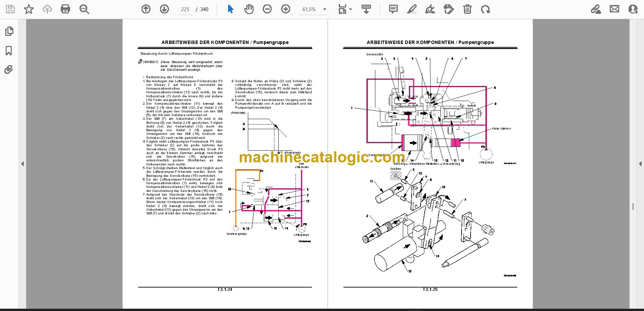Screen dimensions: 644x311
Task: Activate the selection arrow tool
Action: coord(230,9)
